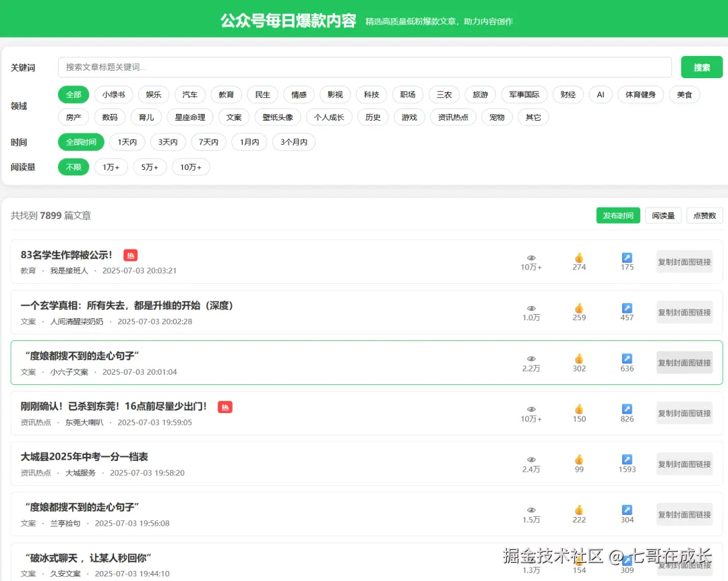This screenshot has height=581, width=728.
Task: Switch to the 科技 category tab
Action: point(371,94)
